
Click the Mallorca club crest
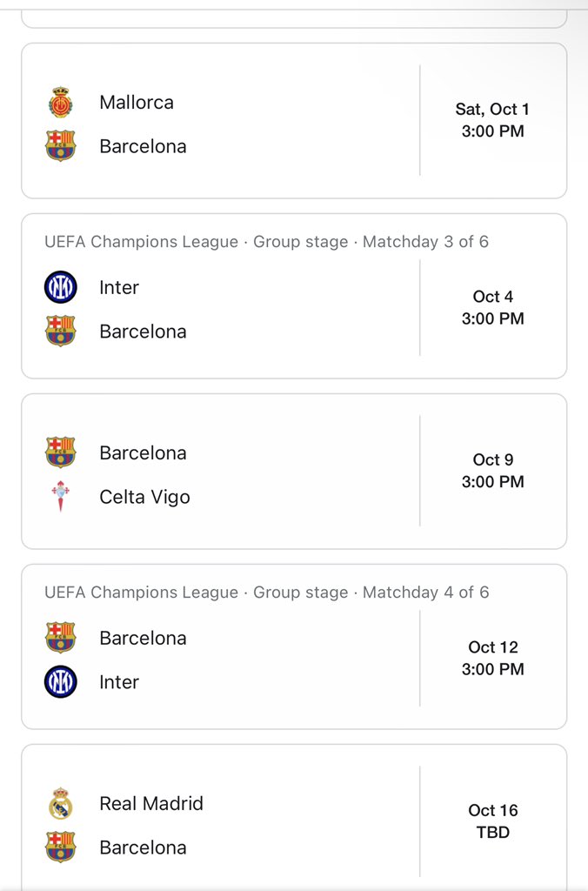click(61, 103)
